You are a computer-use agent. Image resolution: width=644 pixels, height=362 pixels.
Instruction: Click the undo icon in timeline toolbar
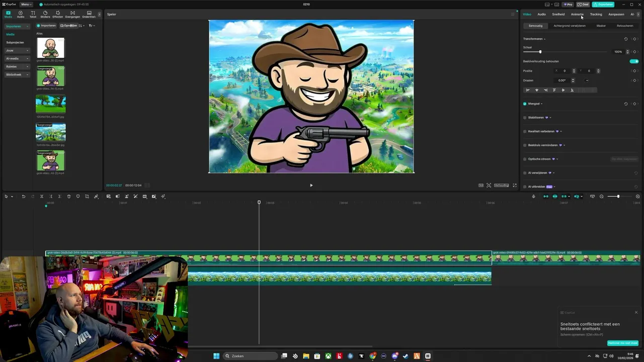pyautogui.click(x=23, y=197)
